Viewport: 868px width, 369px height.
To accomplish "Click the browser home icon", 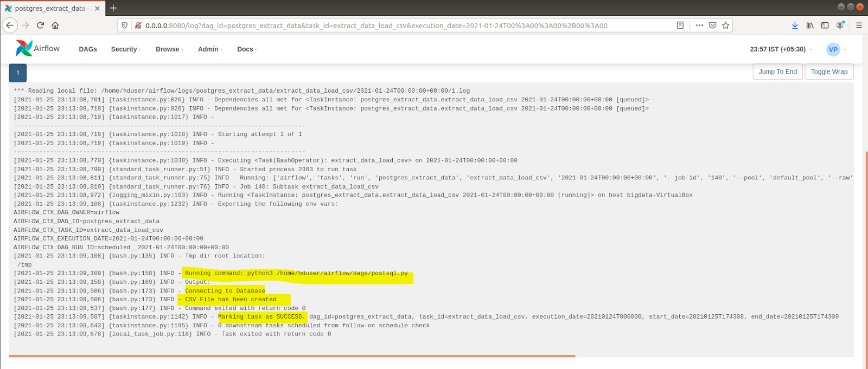I will (55, 25).
